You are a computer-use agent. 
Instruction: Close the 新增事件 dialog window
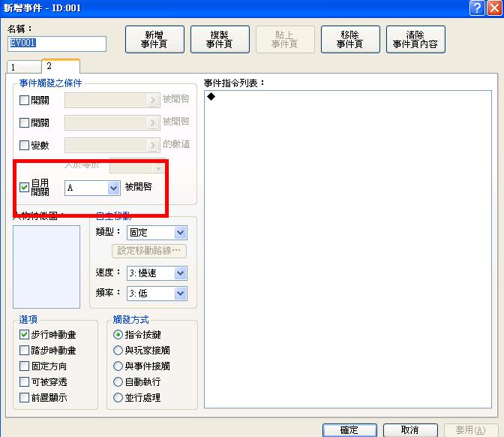point(494,8)
